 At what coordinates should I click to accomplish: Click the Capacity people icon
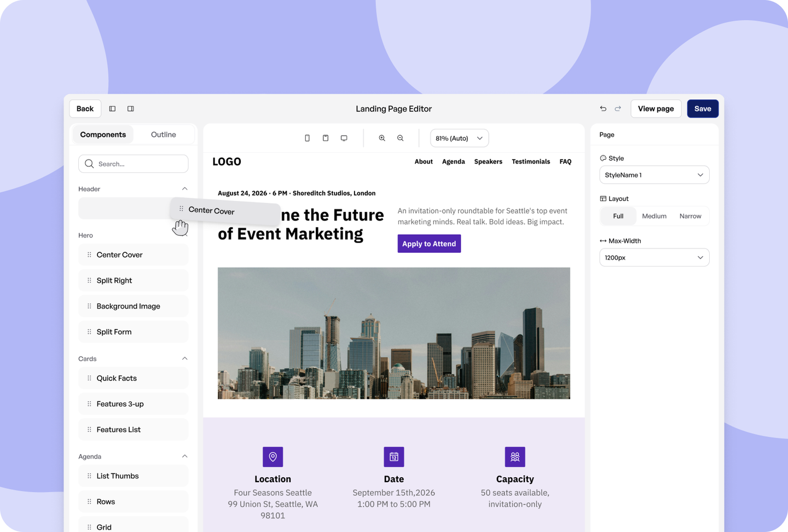[515, 457]
